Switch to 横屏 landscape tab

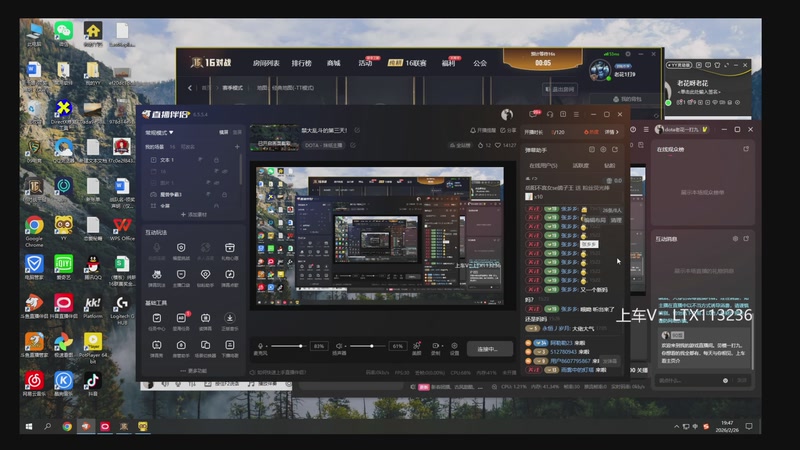[x=223, y=132]
